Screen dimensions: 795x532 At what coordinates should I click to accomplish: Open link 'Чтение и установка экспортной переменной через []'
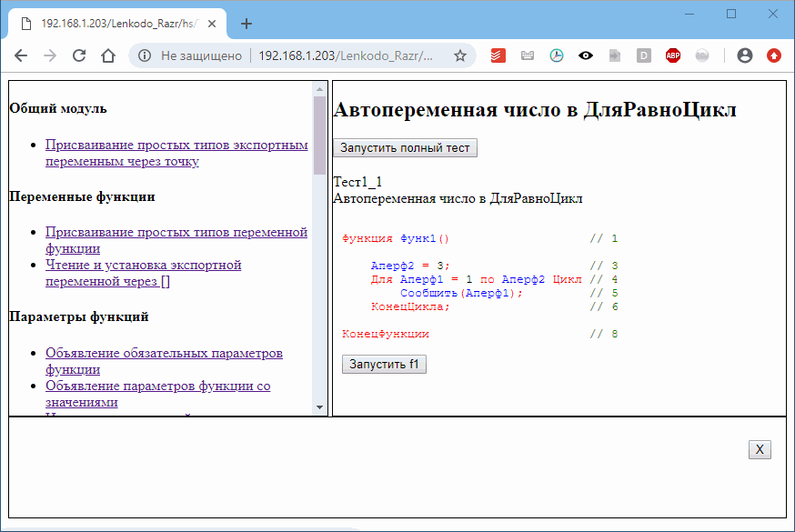[x=144, y=273]
